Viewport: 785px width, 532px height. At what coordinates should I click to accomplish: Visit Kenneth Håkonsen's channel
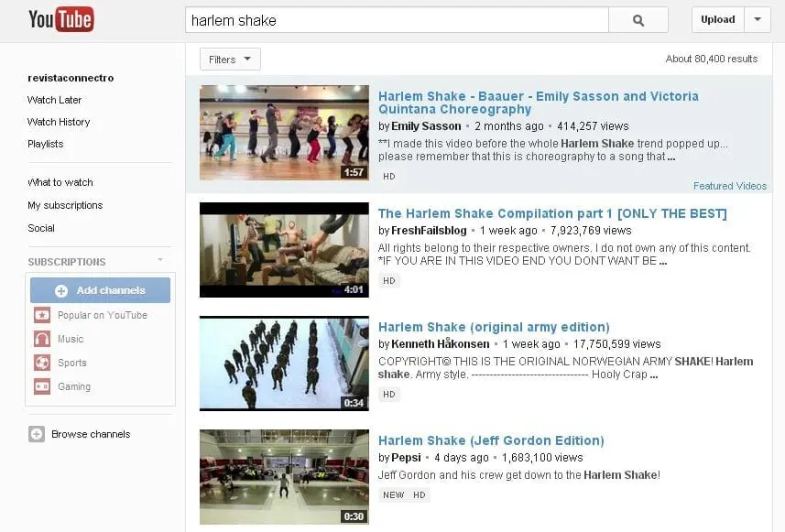440,343
